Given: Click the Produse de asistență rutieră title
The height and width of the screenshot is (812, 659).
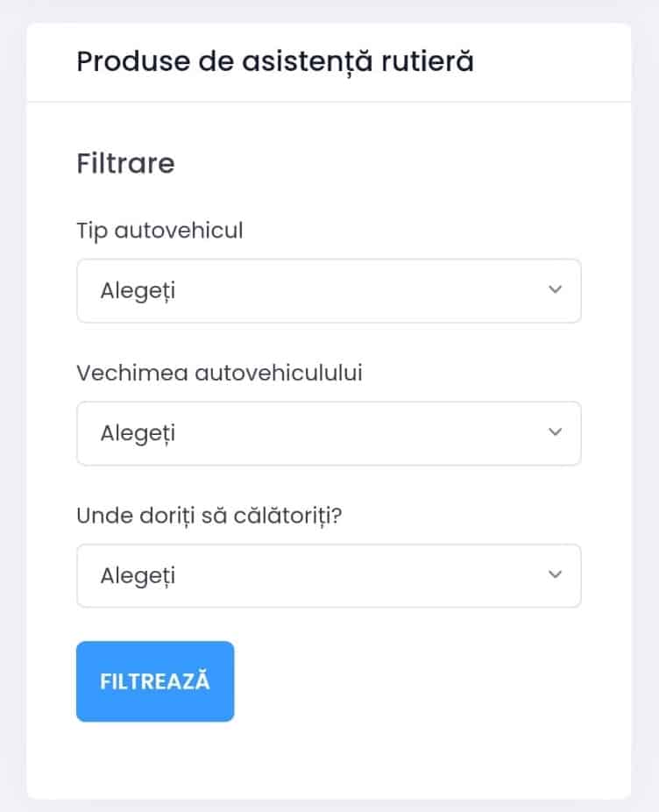Looking at the screenshot, I should 275,63.
